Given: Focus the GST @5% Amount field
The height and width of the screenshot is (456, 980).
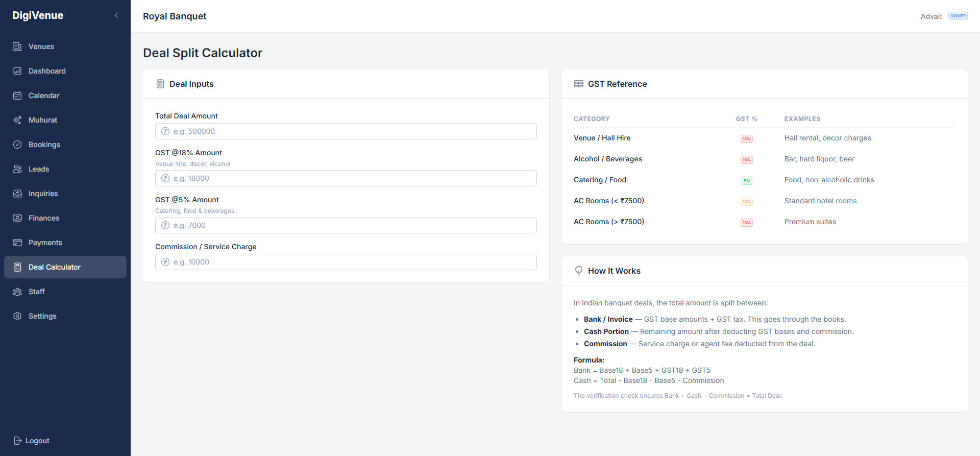Looking at the screenshot, I should 346,225.
